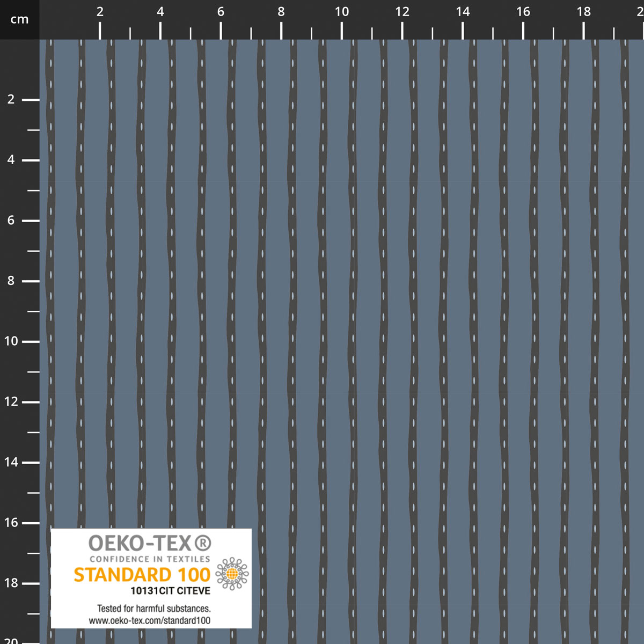This screenshot has width=644, height=644.
Task: Click the 14 mark on top ruler
Action: tap(463, 12)
